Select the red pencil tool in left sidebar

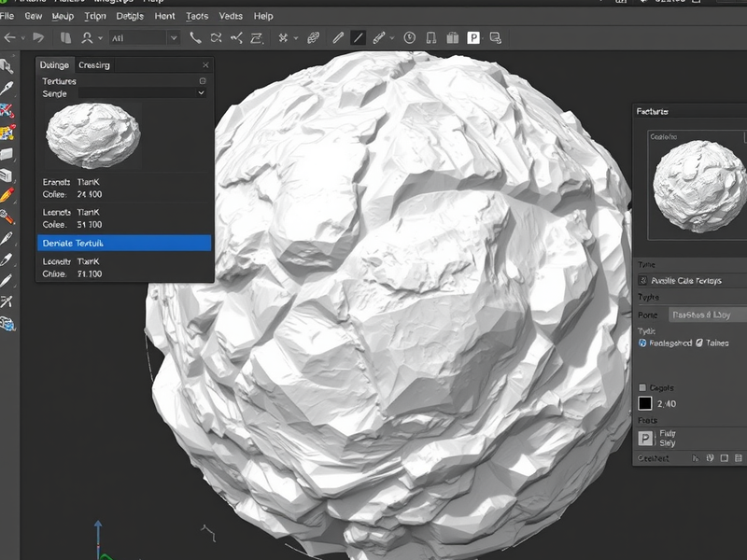click(7, 195)
